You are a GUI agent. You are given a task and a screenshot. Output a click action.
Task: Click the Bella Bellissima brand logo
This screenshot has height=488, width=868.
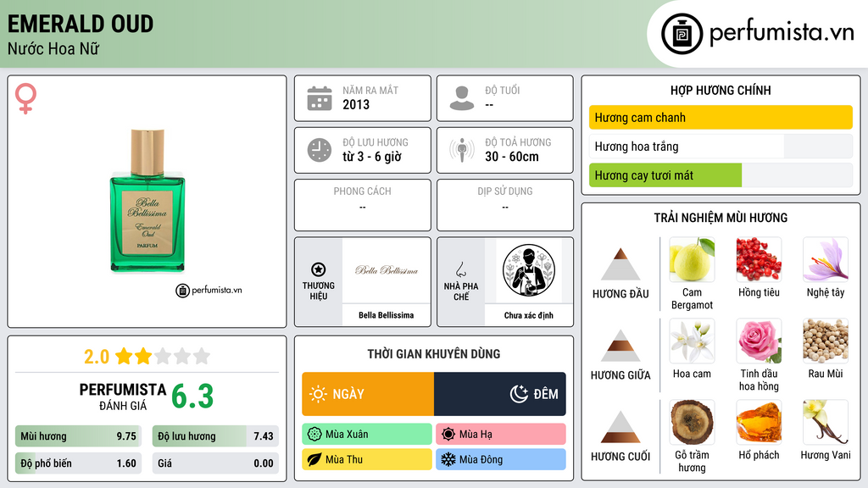click(x=387, y=270)
